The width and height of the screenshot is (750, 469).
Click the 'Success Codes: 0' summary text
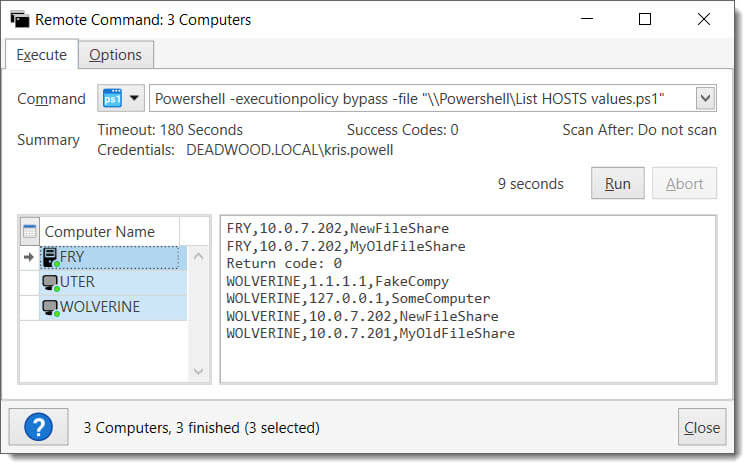403,130
